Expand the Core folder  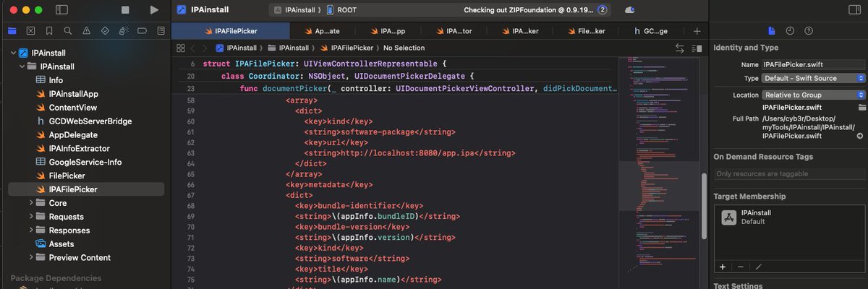click(x=31, y=203)
